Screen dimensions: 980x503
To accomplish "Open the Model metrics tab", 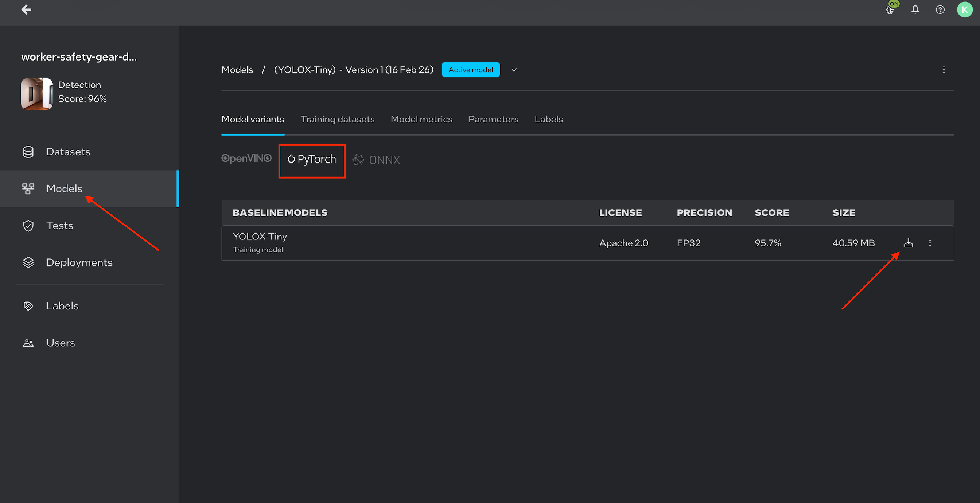I will [x=421, y=119].
